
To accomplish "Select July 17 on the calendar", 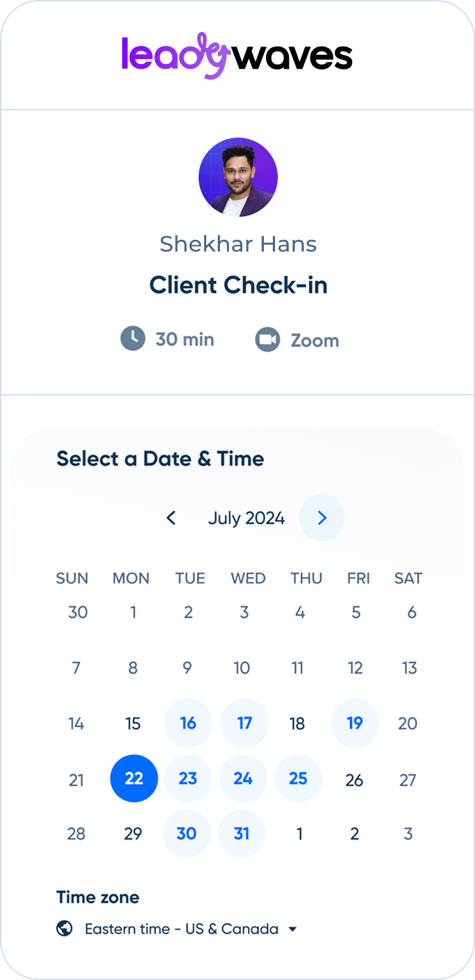I will point(244,723).
